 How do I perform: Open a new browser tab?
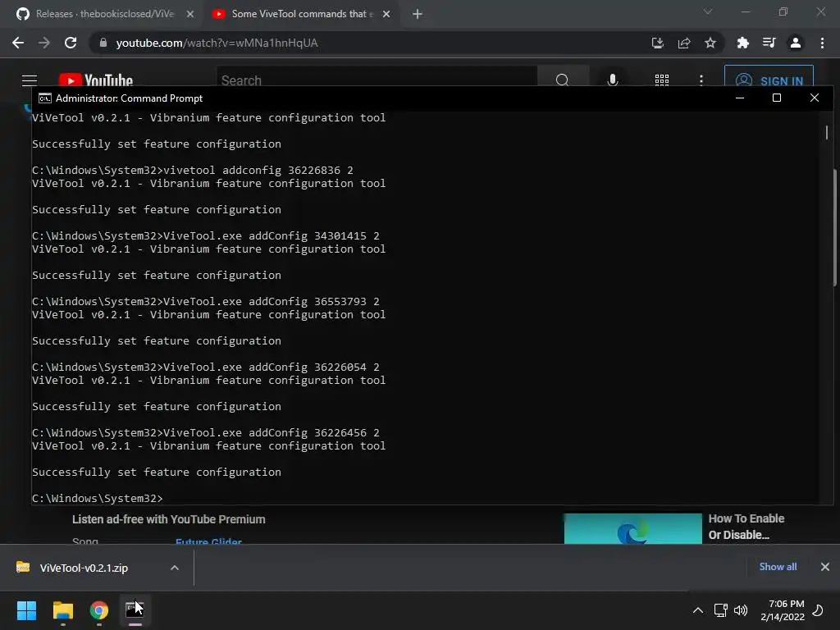coord(418,14)
